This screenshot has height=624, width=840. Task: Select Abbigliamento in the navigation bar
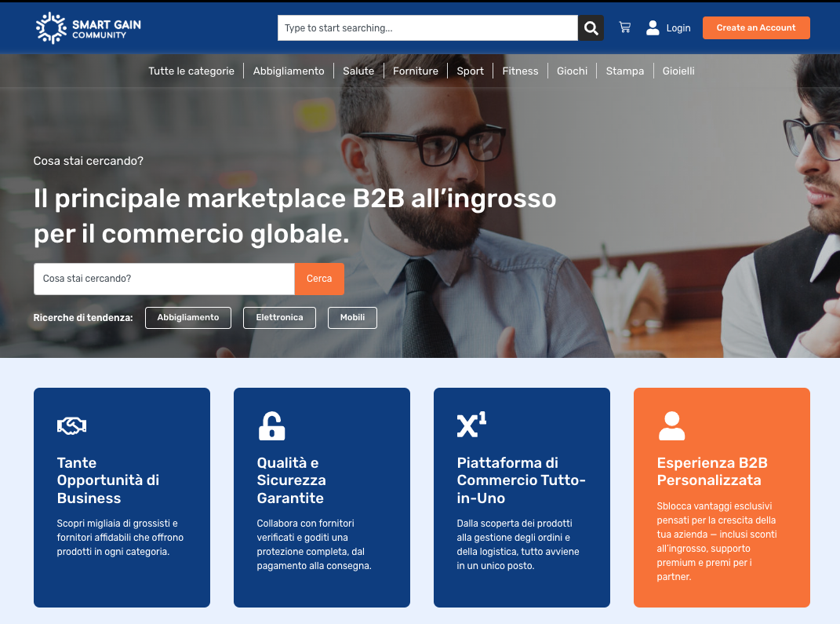289,71
